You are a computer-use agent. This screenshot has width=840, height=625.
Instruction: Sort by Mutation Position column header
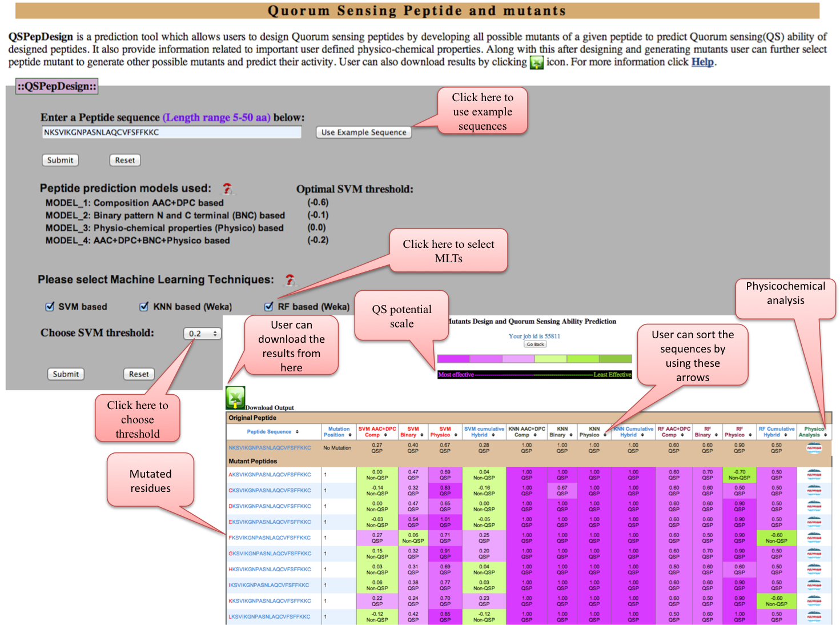pyautogui.click(x=338, y=432)
